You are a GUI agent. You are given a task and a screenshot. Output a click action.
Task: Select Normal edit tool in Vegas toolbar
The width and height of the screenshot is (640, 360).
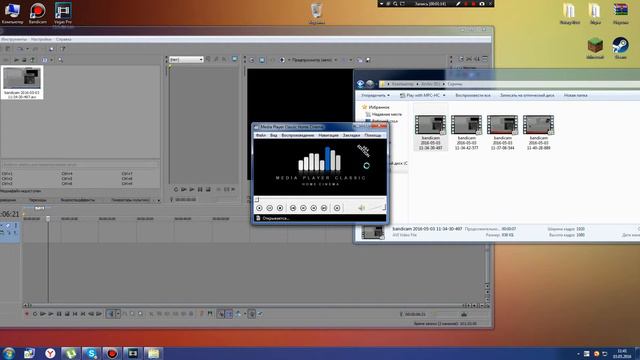(111, 314)
